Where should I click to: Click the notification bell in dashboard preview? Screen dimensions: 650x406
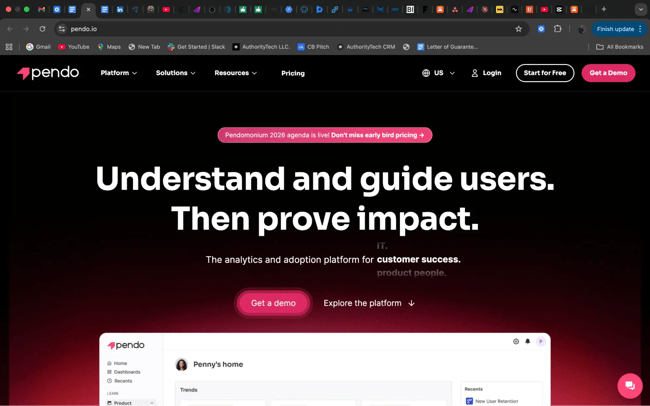pyautogui.click(x=528, y=341)
